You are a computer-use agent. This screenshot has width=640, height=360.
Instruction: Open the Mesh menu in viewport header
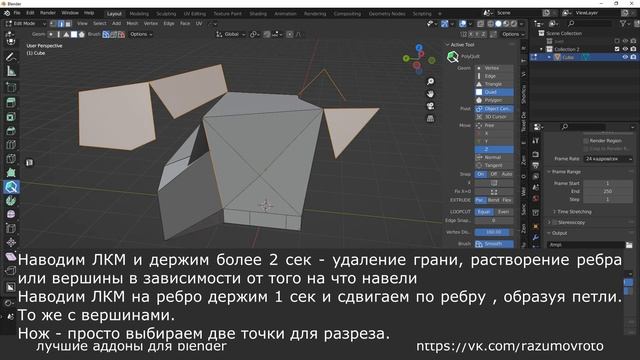132,24
